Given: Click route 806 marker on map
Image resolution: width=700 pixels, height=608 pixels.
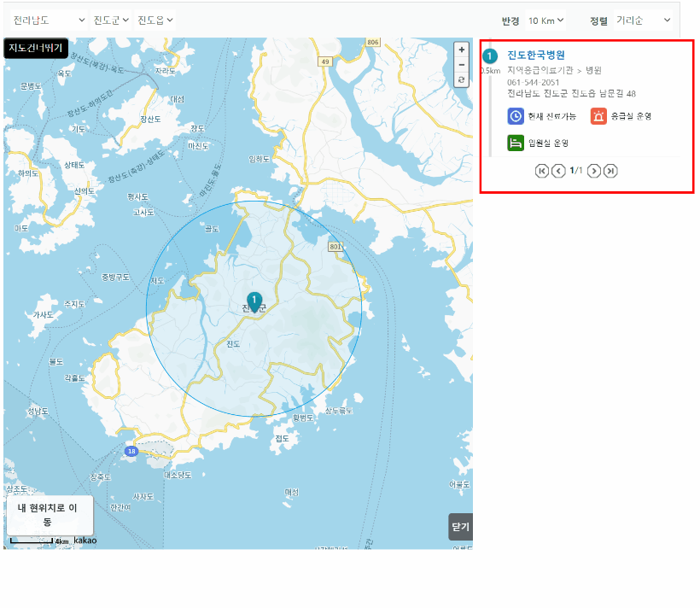Looking at the screenshot, I should pyautogui.click(x=373, y=42).
